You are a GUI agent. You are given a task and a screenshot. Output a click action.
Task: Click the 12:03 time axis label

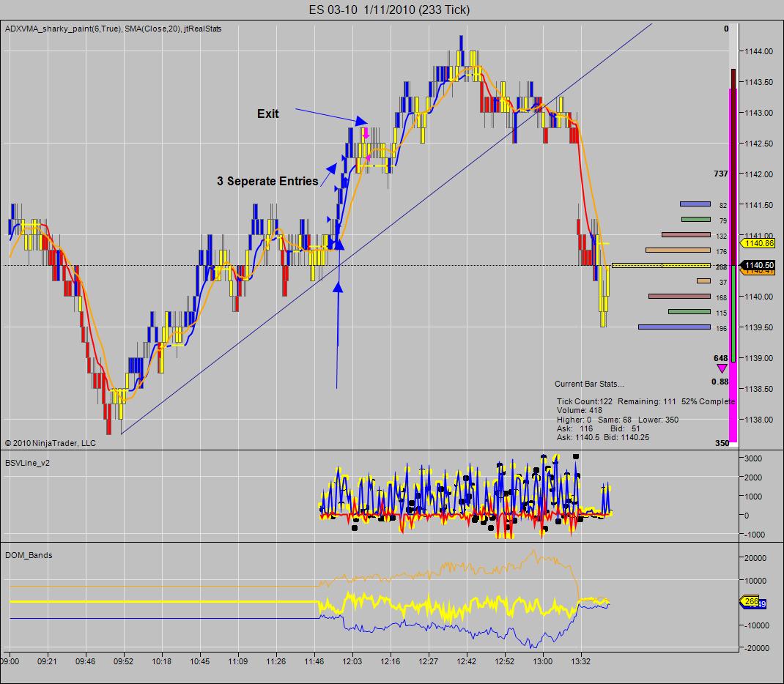click(x=352, y=661)
